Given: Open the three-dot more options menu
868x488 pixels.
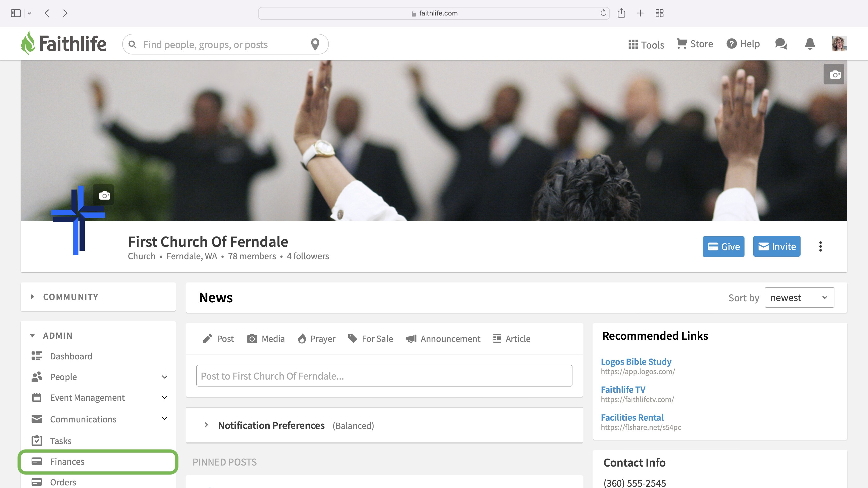Looking at the screenshot, I should tap(820, 247).
